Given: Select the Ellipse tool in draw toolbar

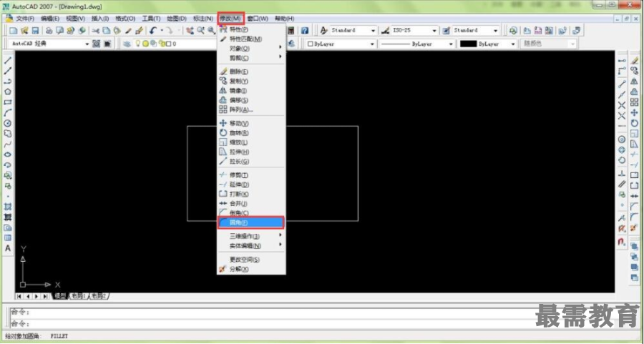Looking at the screenshot, I should tap(8, 154).
